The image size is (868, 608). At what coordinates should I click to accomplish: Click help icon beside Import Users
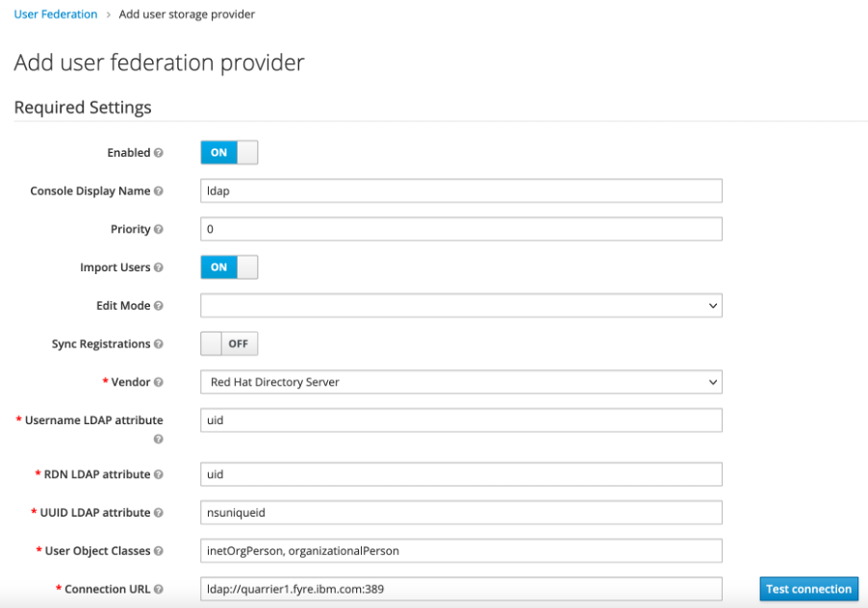pos(159,267)
